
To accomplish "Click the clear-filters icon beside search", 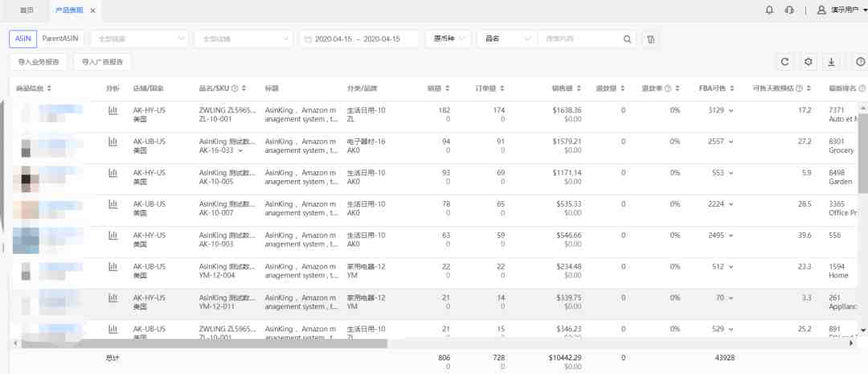I will 651,39.
